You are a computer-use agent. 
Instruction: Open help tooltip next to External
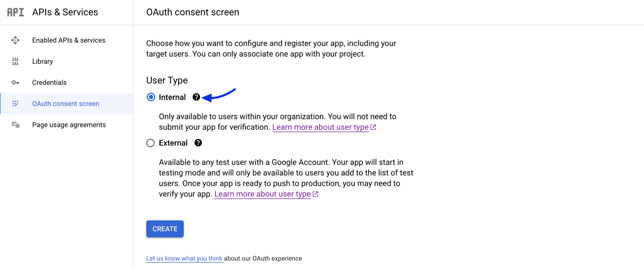point(198,143)
